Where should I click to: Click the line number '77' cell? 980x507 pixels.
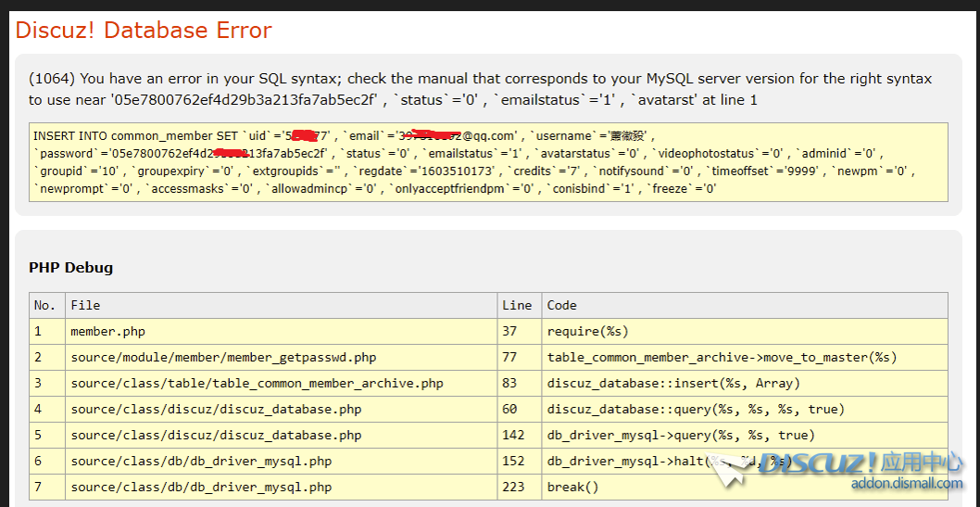[x=520, y=358]
